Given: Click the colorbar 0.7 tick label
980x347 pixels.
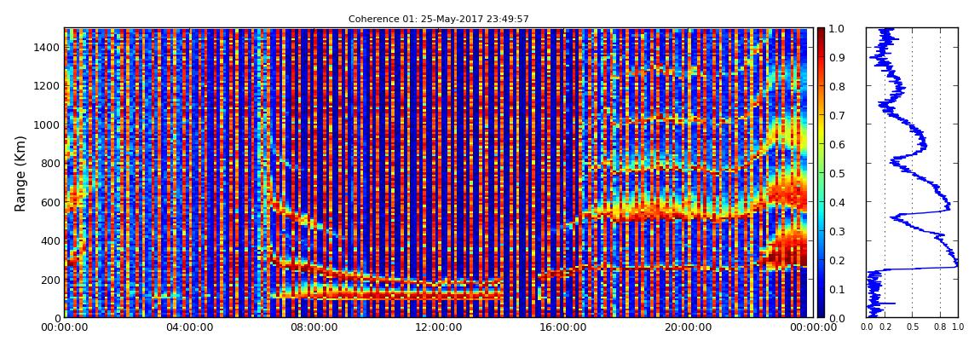Looking at the screenshot, I should point(839,116).
